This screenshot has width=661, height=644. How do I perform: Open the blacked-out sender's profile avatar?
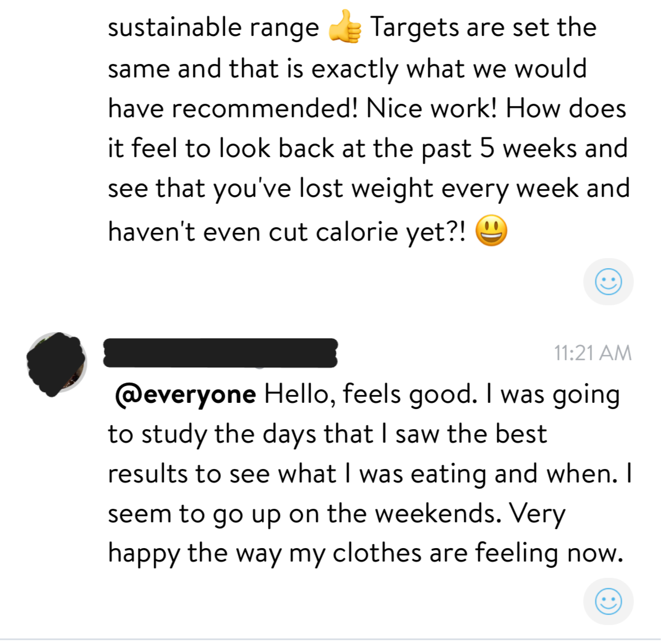pyautogui.click(x=57, y=363)
